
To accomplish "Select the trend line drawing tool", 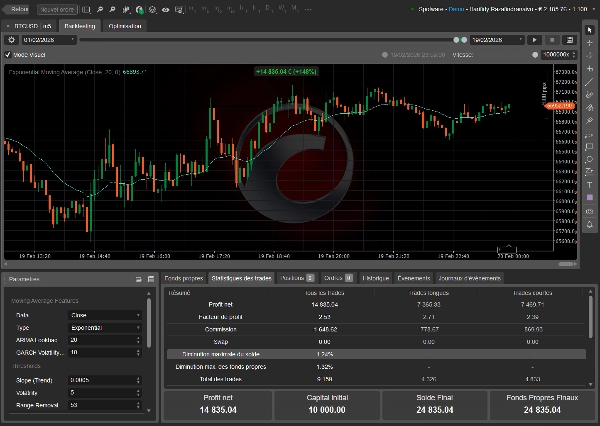I will coord(590,82).
